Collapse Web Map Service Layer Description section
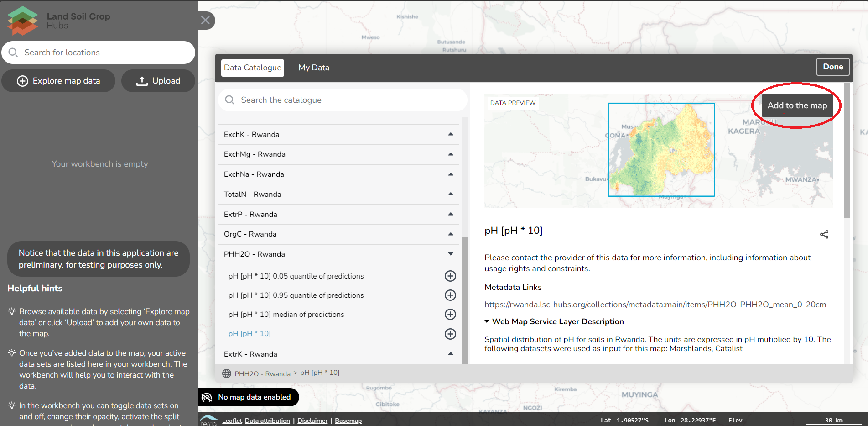Viewport: 868px width, 426px height. 554,321
